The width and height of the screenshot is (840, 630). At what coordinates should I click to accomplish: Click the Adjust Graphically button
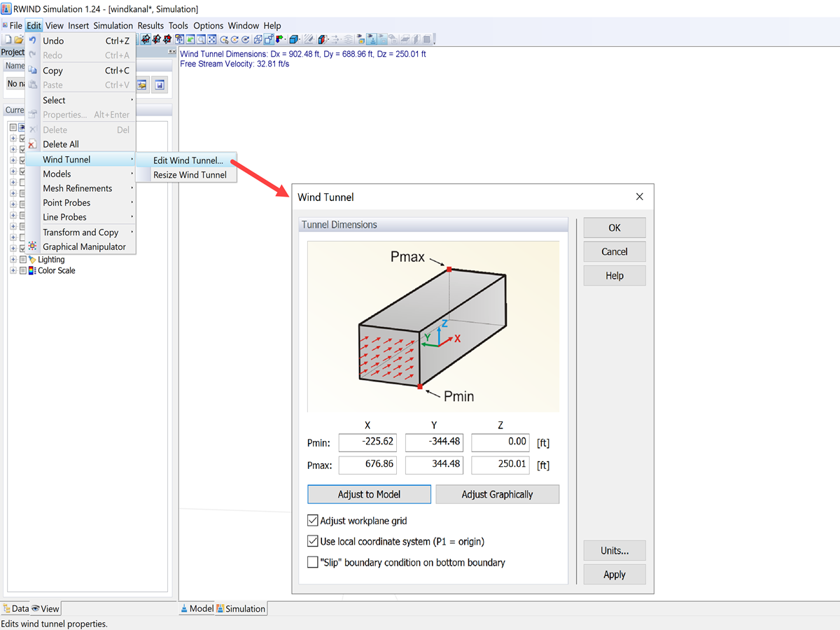pyautogui.click(x=498, y=494)
